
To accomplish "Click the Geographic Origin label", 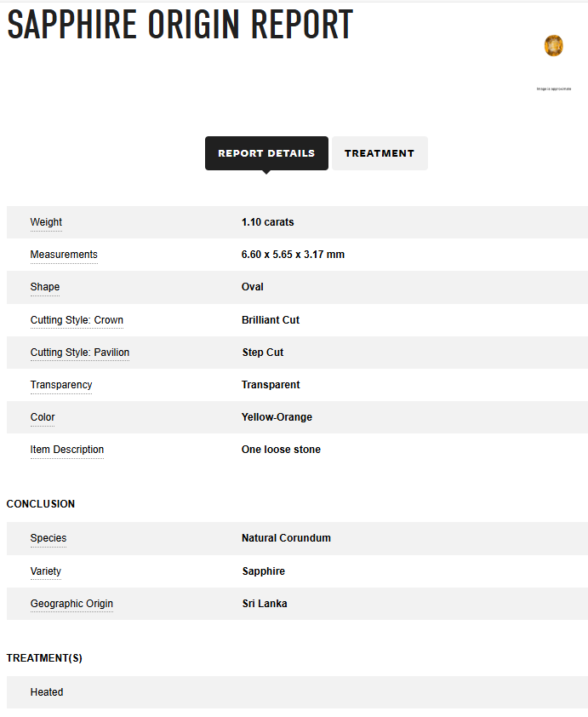I will [71, 604].
